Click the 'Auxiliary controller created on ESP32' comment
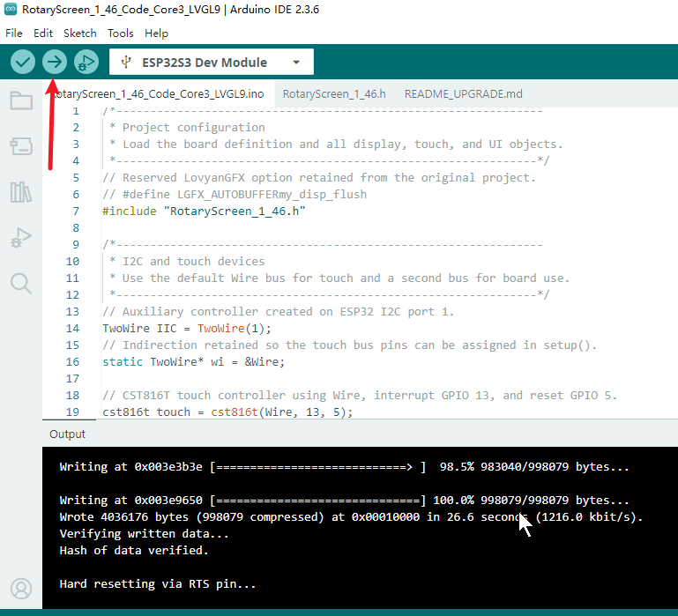The width and height of the screenshot is (678, 616). pyautogui.click(x=278, y=312)
